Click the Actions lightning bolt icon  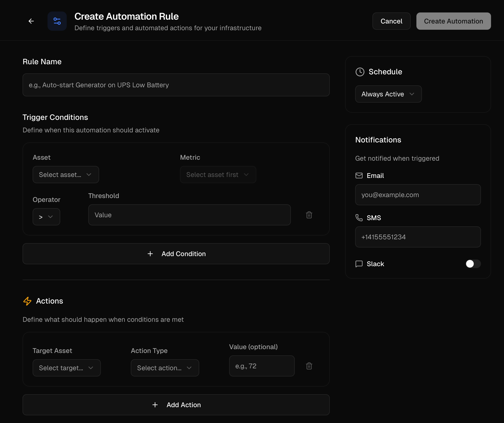point(27,301)
